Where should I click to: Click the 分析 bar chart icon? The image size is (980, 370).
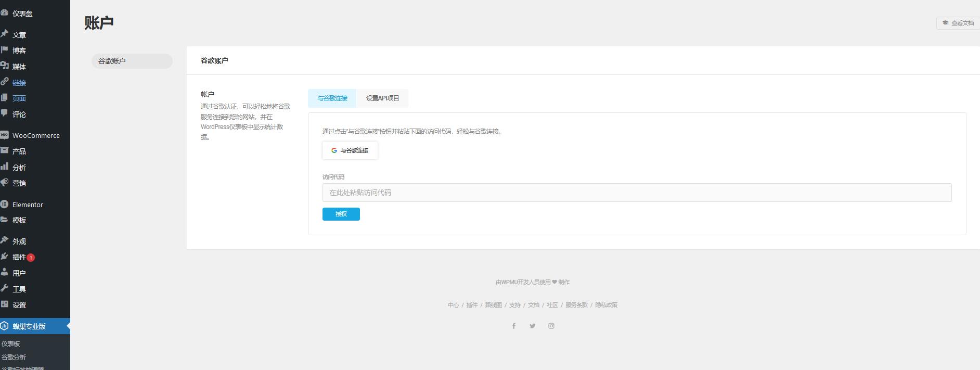(4, 167)
